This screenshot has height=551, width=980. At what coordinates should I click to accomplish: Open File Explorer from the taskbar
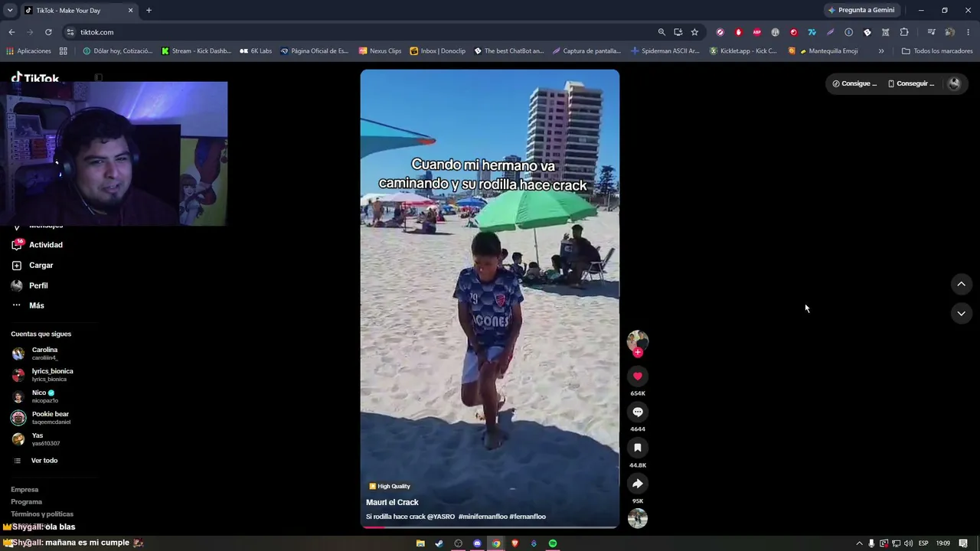point(420,543)
